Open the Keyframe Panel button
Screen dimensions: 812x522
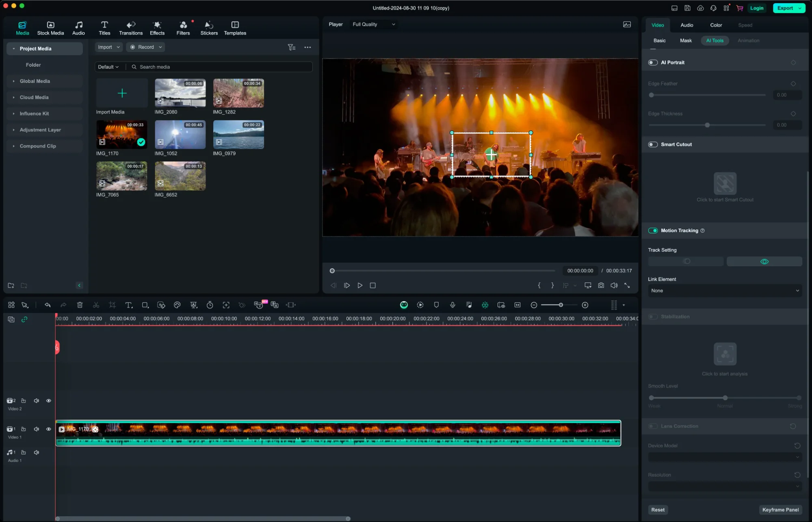tap(780, 509)
